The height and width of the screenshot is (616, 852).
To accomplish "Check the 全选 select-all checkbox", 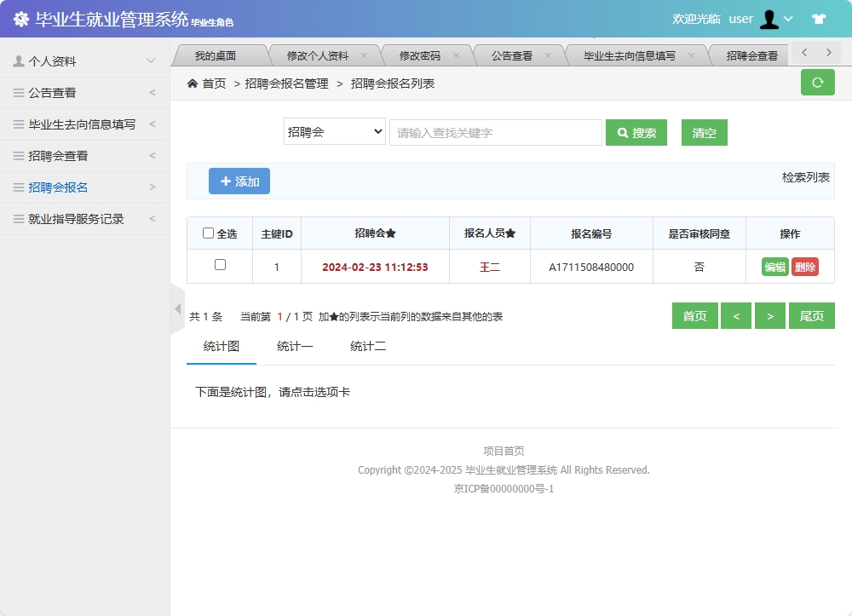I will tap(208, 233).
